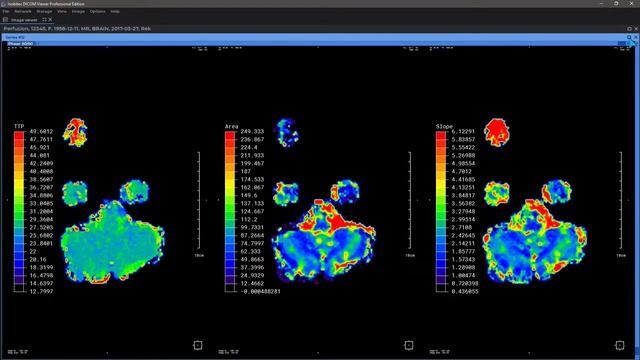Detach the Image viewer tab via float icon
The width and height of the screenshot is (640, 360).
pos(44,20)
